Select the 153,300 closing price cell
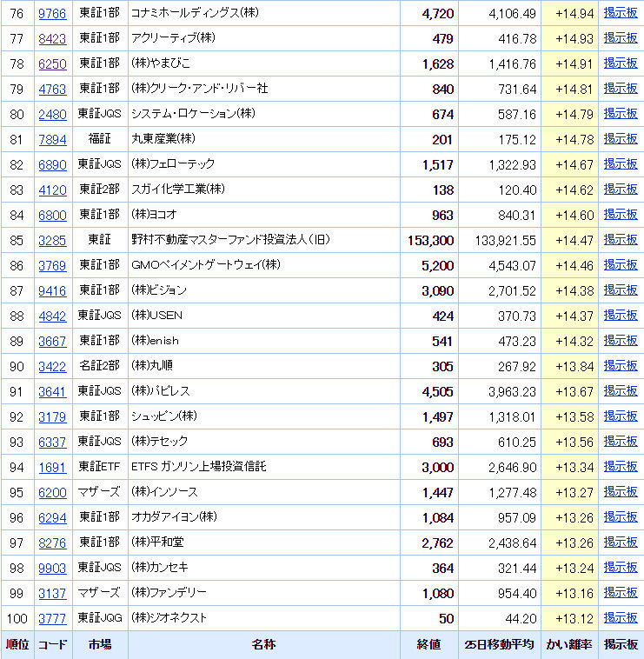644x659 pixels. [x=429, y=241]
